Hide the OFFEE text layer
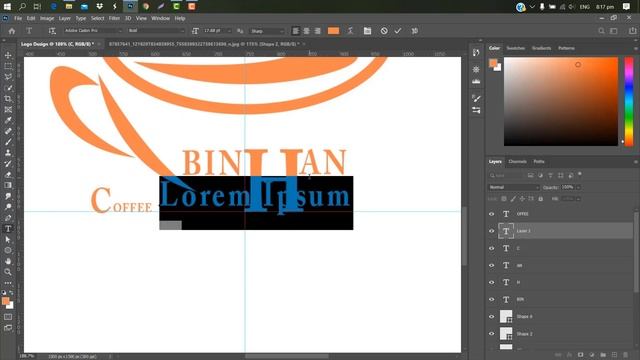 pos(492,214)
